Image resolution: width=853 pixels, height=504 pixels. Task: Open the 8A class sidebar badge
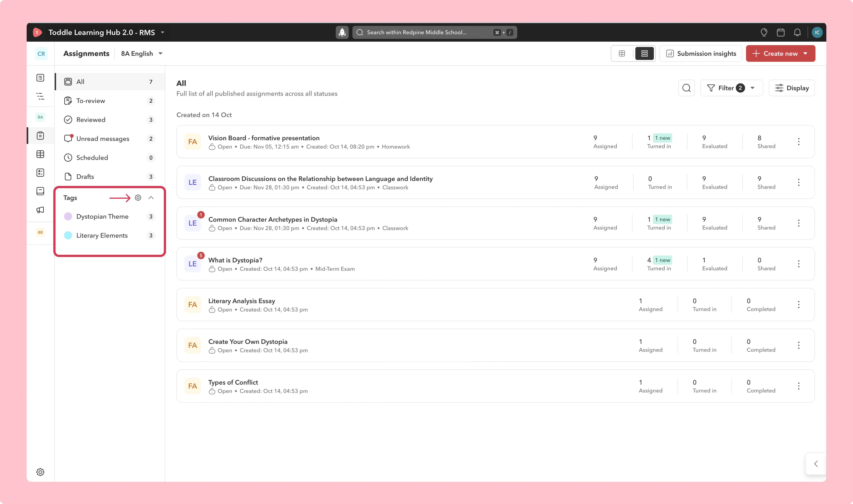tap(40, 117)
